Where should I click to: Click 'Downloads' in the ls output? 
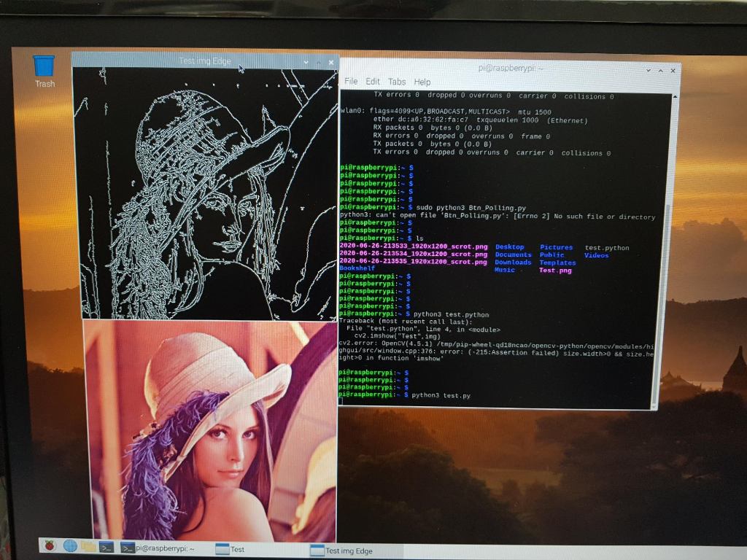[x=513, y=262]
